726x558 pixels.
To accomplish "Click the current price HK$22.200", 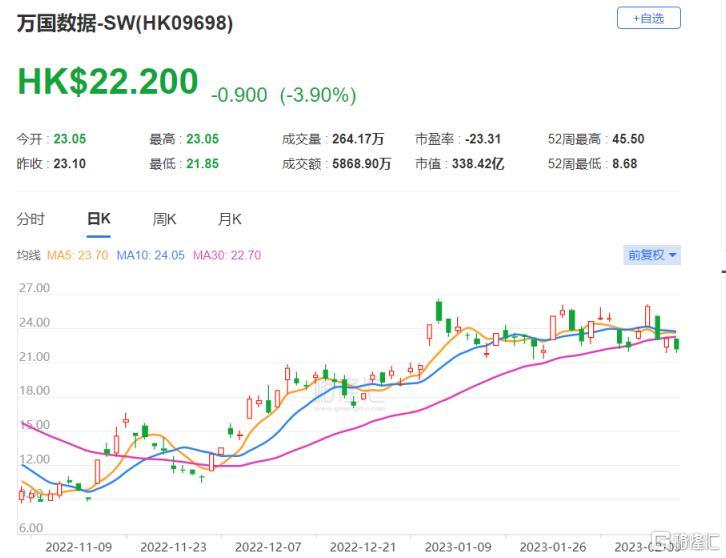I will point(108,82).
